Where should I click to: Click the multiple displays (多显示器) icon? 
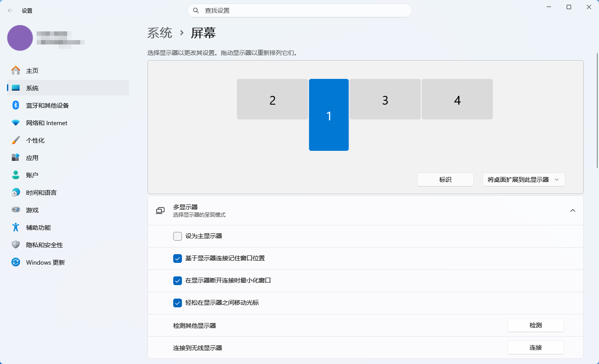(x=160, y=211)
